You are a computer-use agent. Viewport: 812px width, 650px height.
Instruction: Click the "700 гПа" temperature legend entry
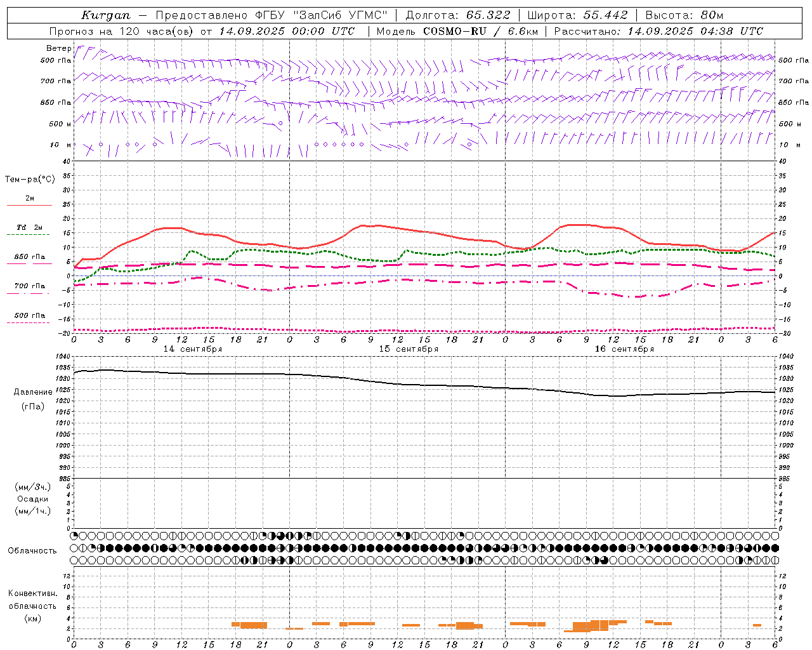(29, 286)
